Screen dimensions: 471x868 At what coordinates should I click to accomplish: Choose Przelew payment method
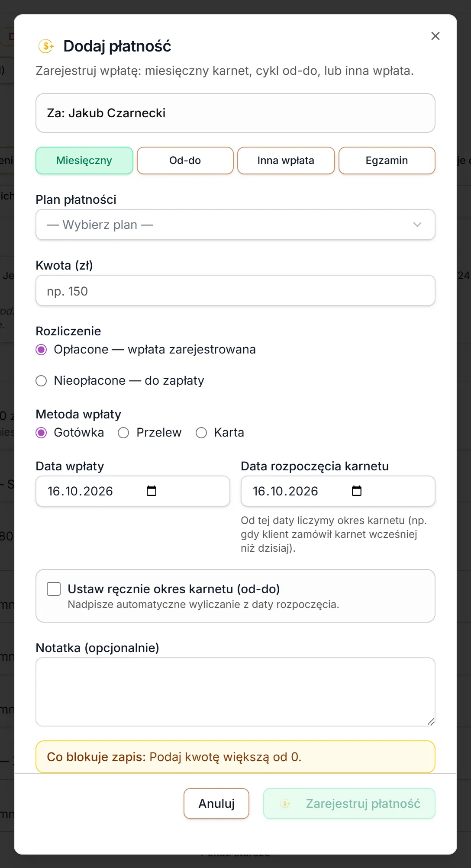coord(123,433)
